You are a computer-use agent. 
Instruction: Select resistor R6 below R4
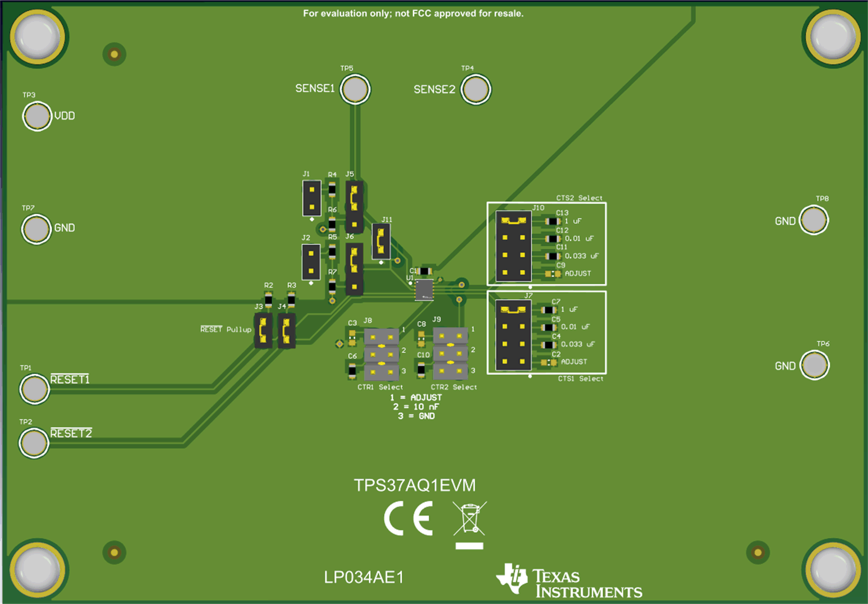332,224
